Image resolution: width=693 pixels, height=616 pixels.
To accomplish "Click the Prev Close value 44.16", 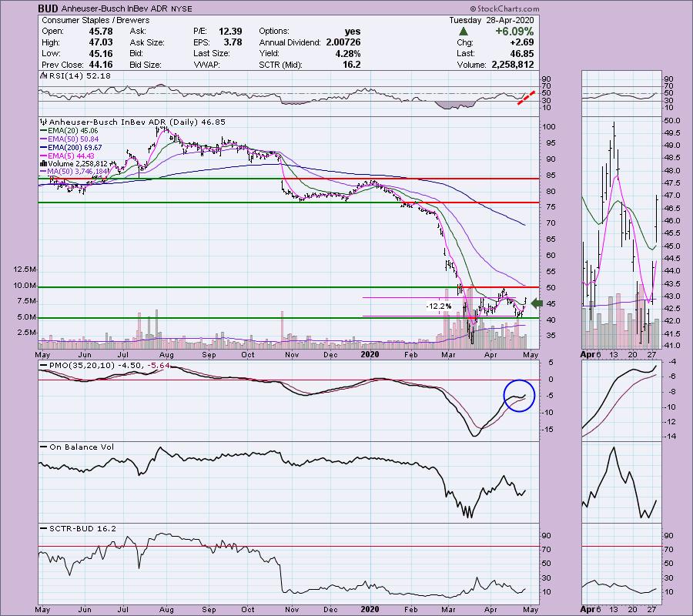I will [x=101, y=65].
